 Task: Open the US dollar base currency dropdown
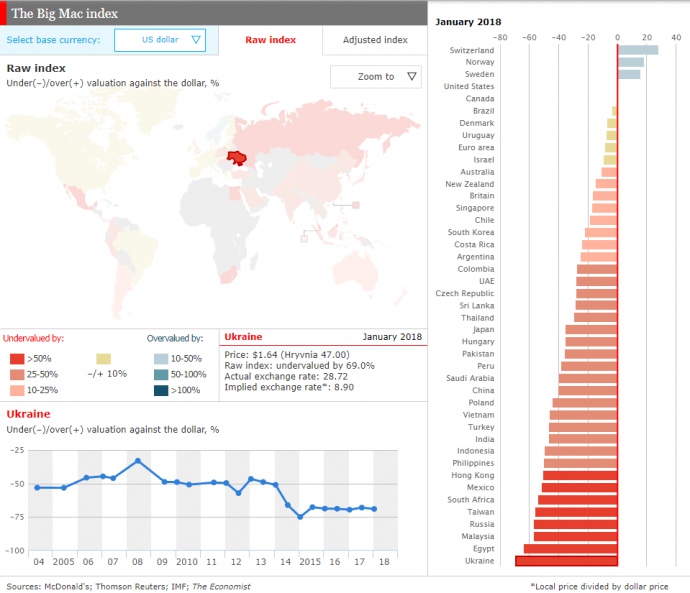(160, 40)
